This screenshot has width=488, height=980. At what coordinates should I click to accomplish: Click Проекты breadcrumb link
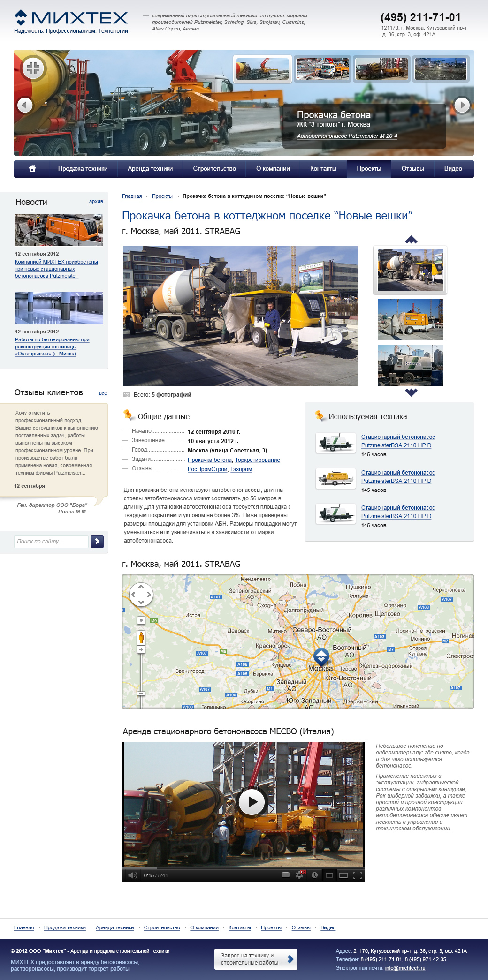(x=162, y=196)
